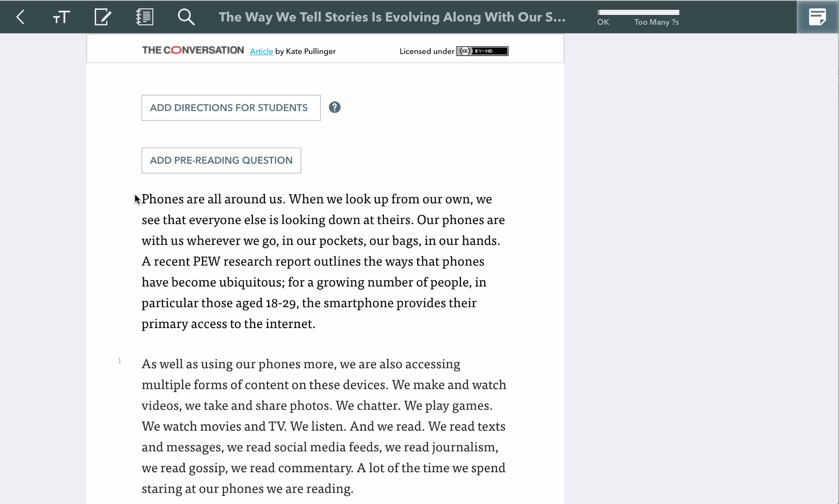The image size is (839, 504).
Task: Click the byline by Kate Pullinger
Action: click(305, 51)
